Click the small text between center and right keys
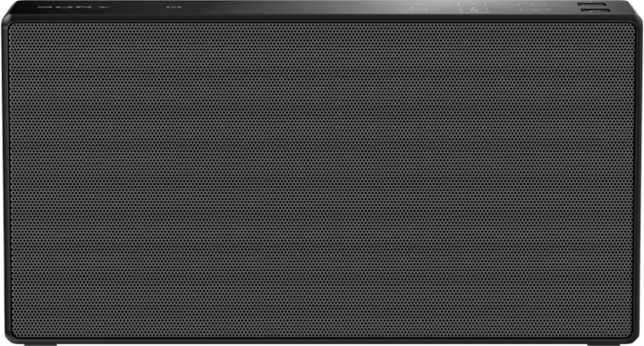644x346 pixels. tap(502, 4)
